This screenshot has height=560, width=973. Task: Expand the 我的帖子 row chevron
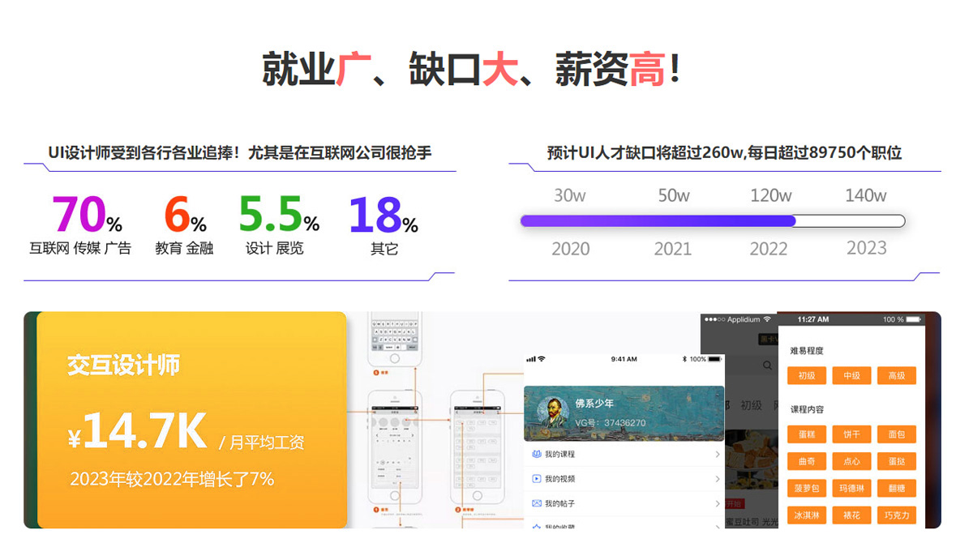pos(718,504)
